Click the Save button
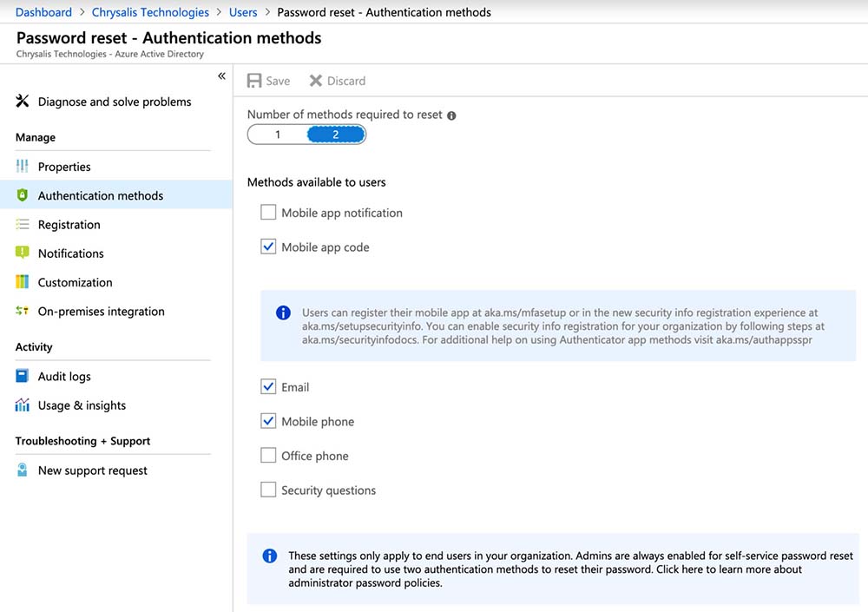This screenshot has height=612, width=868. coord(269,81)
